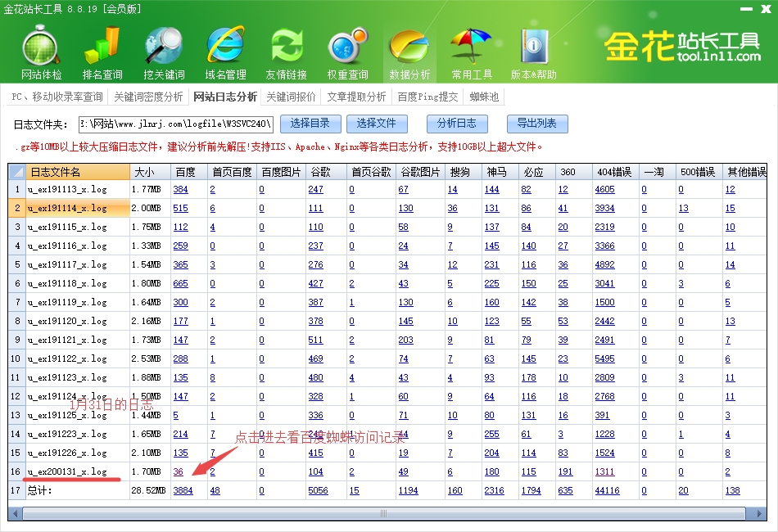This screenshot has width=778, height=532.
Task: Switch to the 关键词密度分析 tab
Action: [x=148, y=97]
